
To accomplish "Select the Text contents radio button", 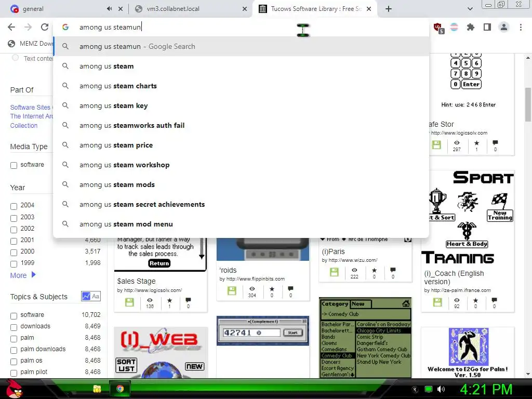I will [15, 58].
